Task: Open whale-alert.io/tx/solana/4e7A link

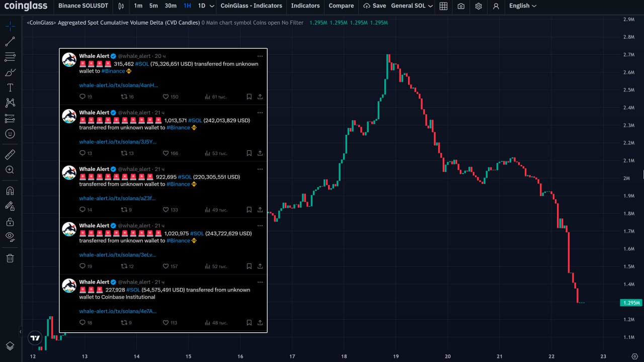Action: tap(118, 311)
